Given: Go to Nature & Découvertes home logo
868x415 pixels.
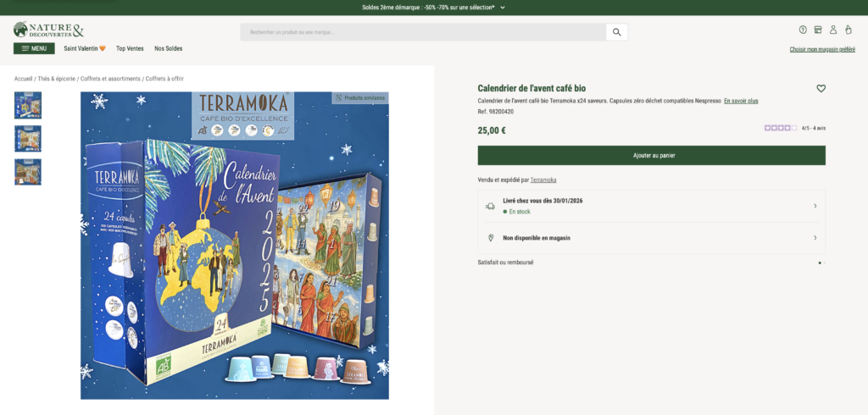Looking at the screenshot, I should [48, 30].
